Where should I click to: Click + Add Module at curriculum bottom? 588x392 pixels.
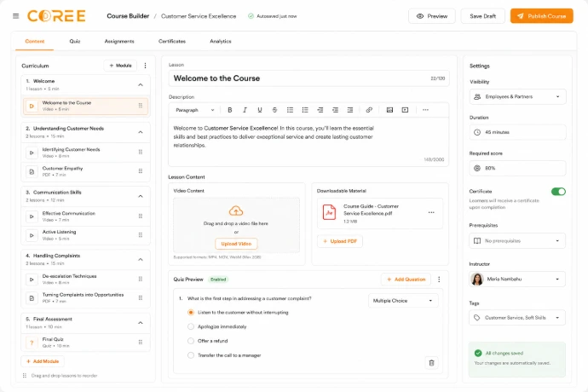point(43,361)
